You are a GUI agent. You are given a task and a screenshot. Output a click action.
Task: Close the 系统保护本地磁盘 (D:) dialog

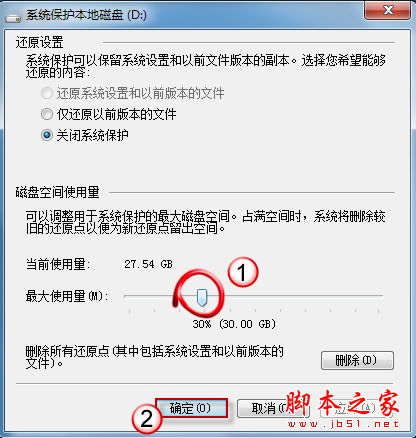point(387,10)
